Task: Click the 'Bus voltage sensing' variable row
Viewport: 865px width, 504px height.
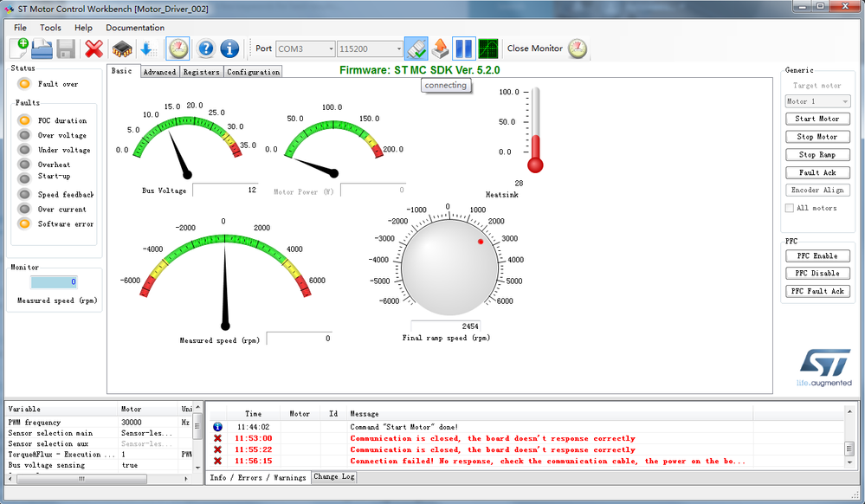Action: (100, 465)
